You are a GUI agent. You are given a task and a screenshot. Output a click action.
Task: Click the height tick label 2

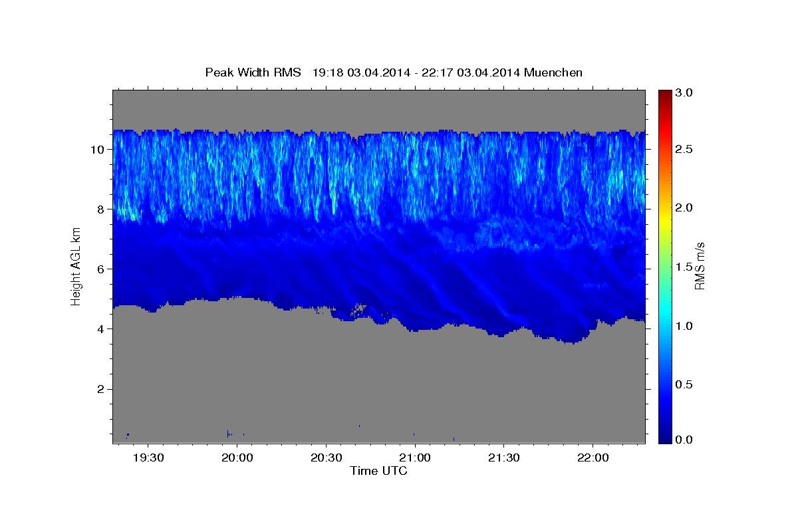point(102,388)
